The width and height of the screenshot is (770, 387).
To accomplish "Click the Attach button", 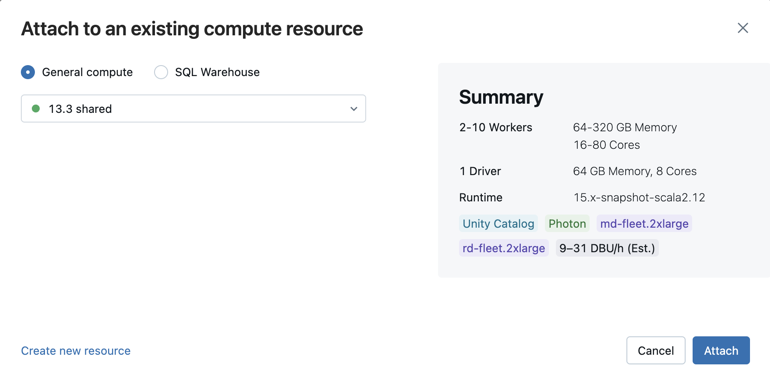I will point(721,351).
